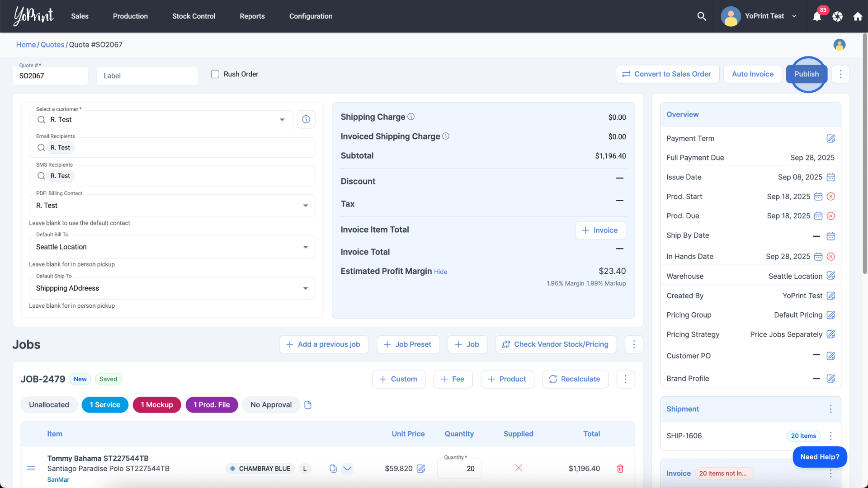This screenshot has height=488, width=868.
Task: Click Convert to Sales Order
Action: point(667,74)
